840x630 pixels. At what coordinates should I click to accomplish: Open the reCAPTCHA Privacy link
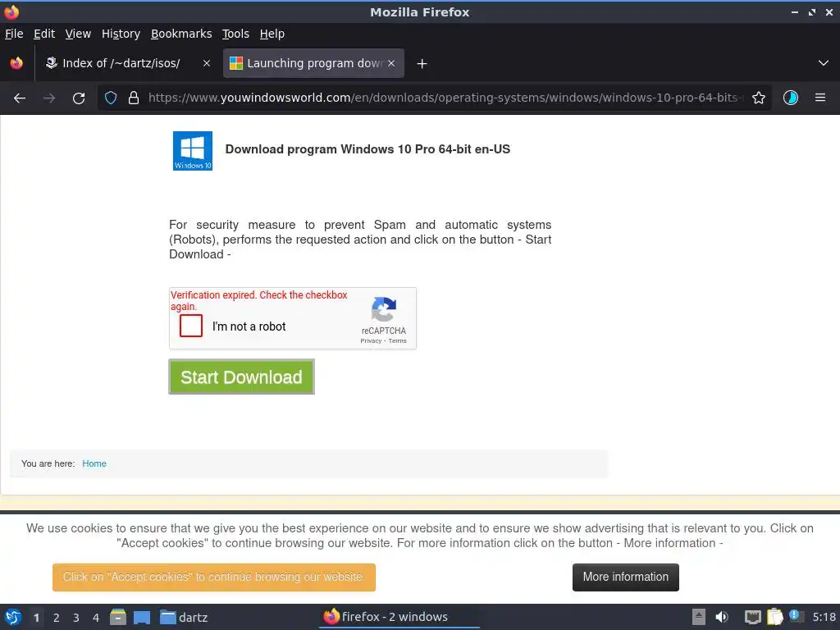371,340
